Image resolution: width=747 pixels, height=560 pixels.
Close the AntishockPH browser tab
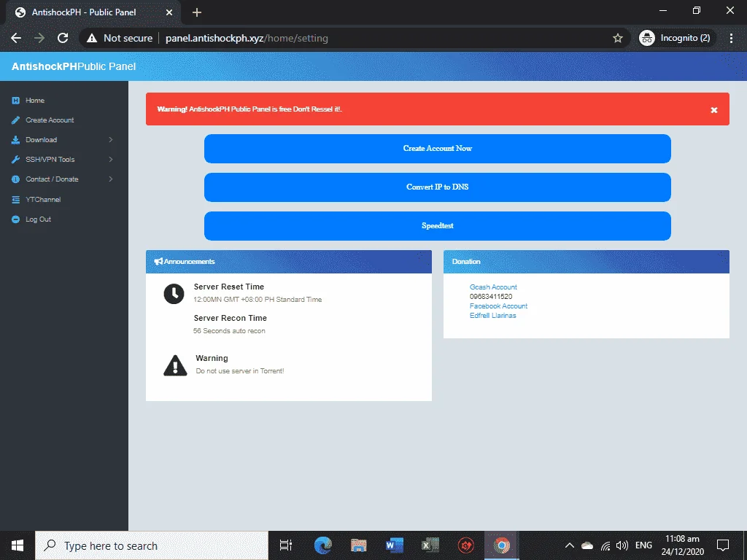tap(169, 12)
